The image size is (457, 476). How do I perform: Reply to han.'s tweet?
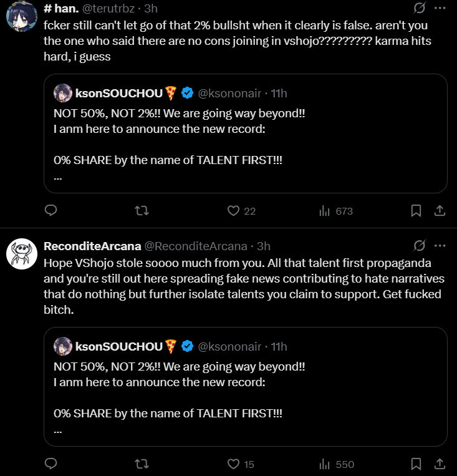(52, 211)
